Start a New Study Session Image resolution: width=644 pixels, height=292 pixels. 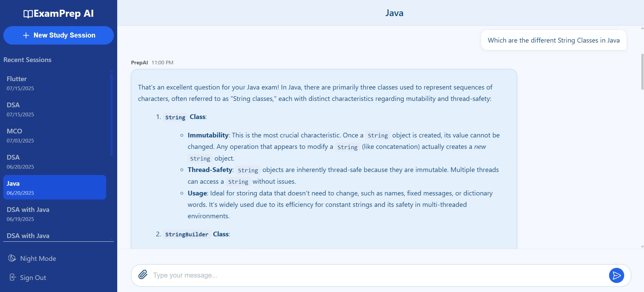coord(58,36)
